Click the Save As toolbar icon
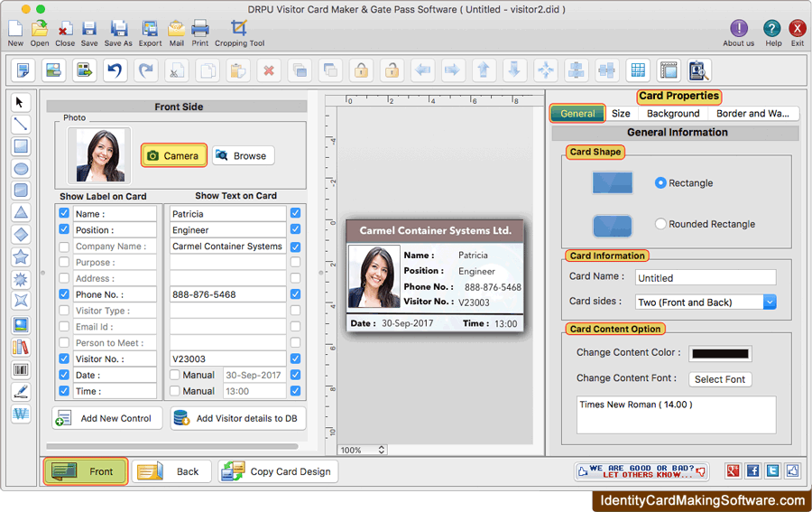This screenshot has width=812, height=512. point(118,29)
